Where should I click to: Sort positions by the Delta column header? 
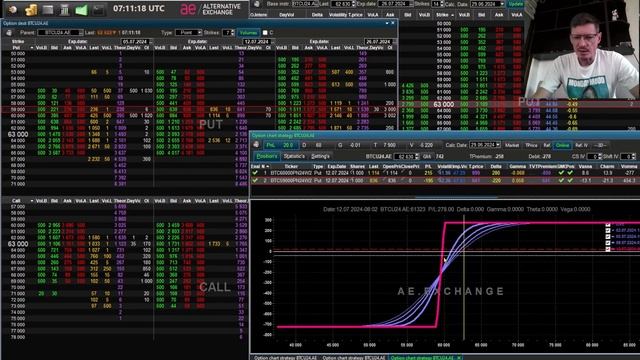(496, 167)
